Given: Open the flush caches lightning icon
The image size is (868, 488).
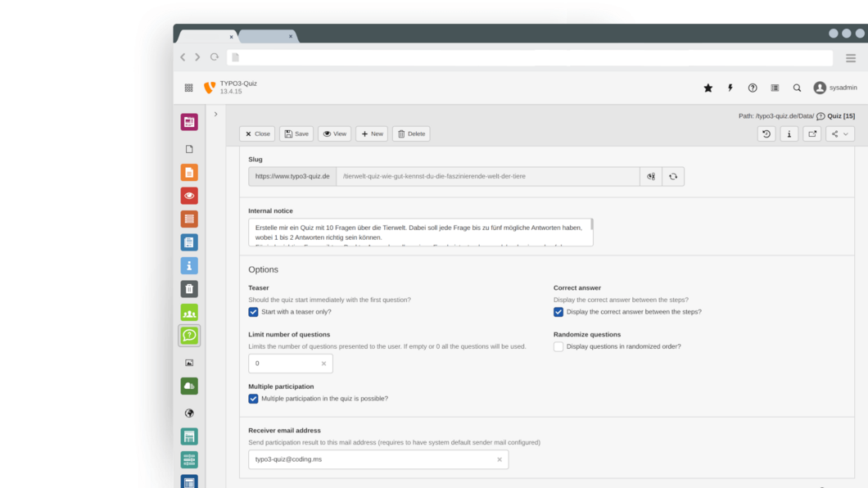Looking at the screenshot, I should pos(730,88).
